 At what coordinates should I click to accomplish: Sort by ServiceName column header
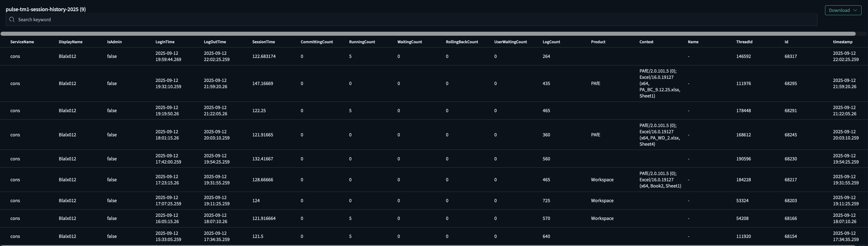pos(22,42)
